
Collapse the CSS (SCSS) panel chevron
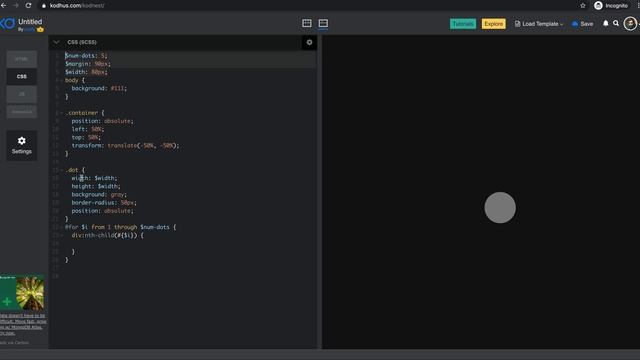56,42
